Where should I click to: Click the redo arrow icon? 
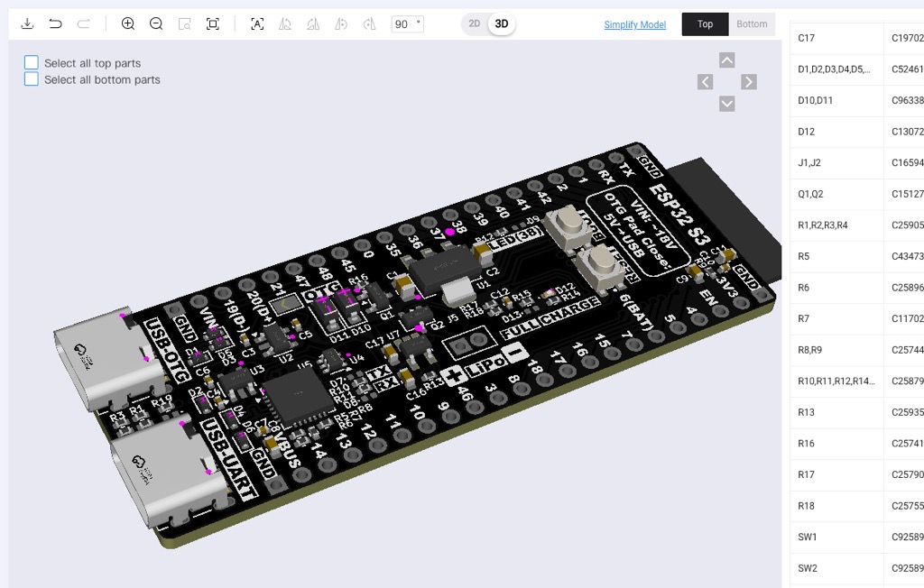coord(84,24)
